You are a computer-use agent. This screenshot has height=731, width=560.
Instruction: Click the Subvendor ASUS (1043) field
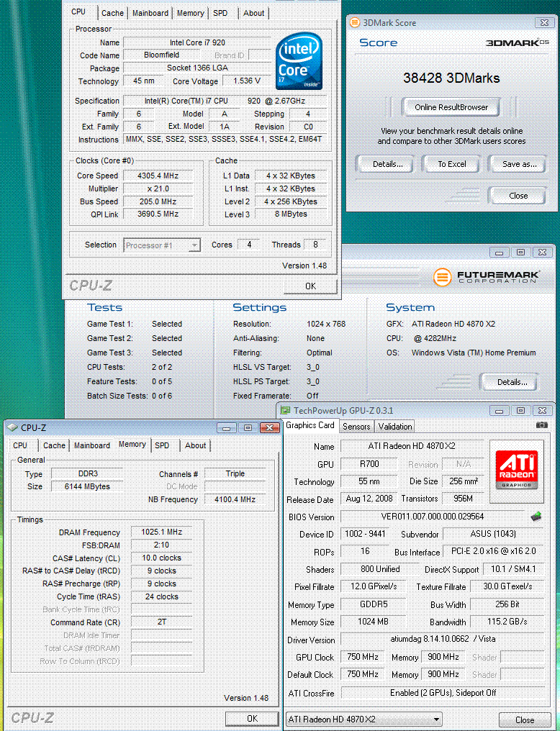[x=493, y=534]
